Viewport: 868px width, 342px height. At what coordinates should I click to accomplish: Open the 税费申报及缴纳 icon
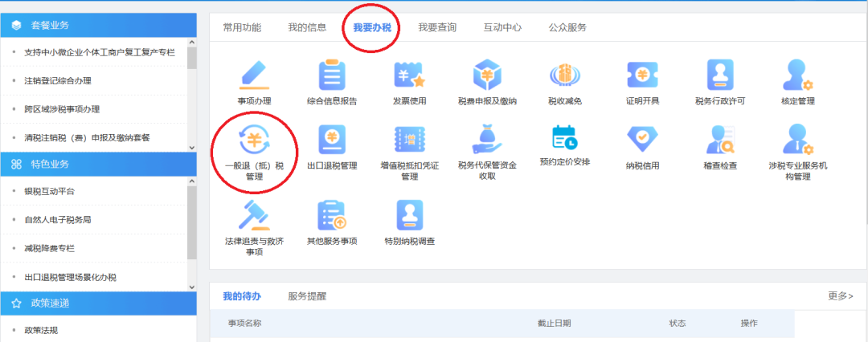coord(487,75)
